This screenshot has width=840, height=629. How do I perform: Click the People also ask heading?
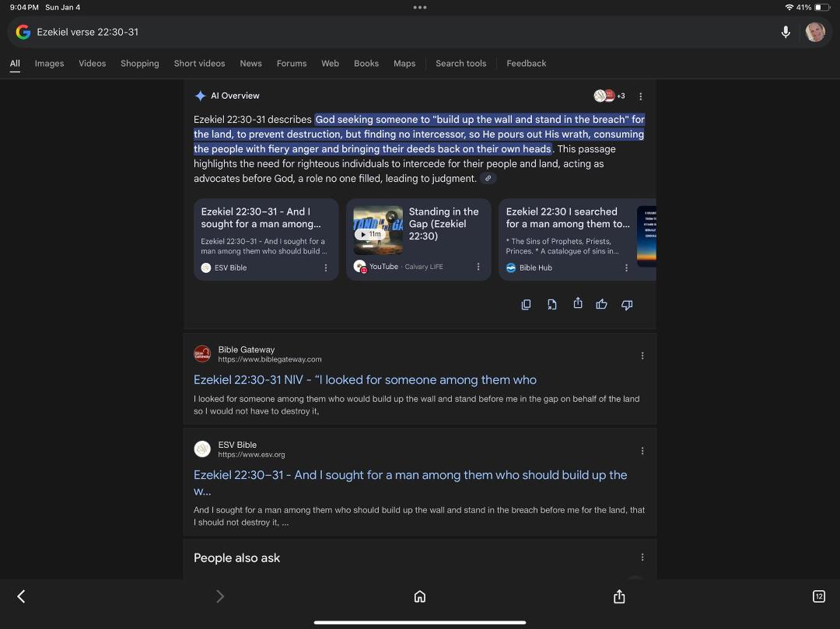[x=236, y=557]
